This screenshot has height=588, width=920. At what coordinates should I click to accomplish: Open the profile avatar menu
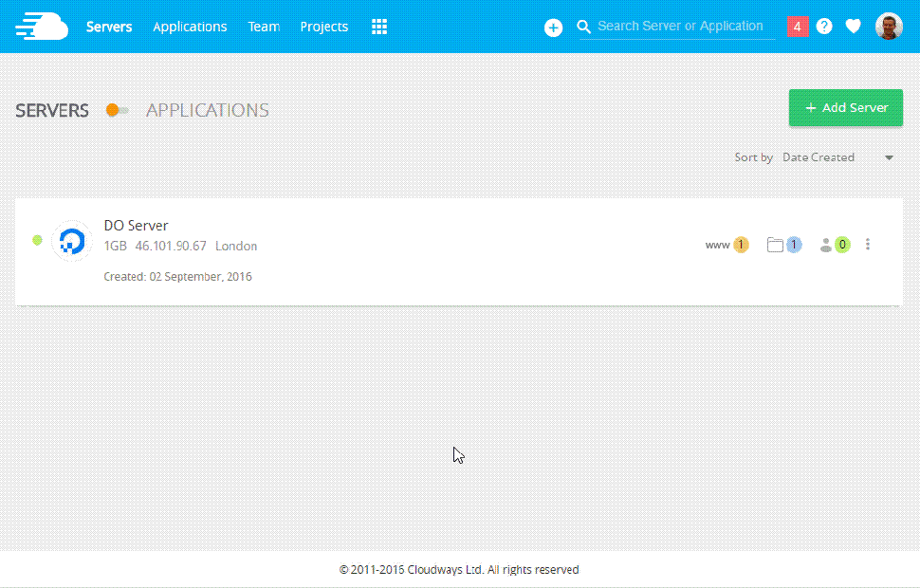889,26
